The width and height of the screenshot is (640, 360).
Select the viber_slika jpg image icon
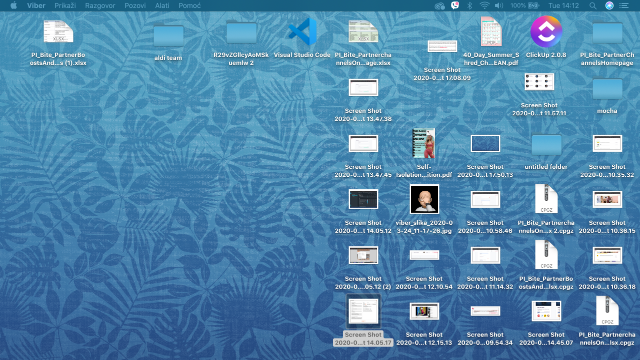point(424,199)
